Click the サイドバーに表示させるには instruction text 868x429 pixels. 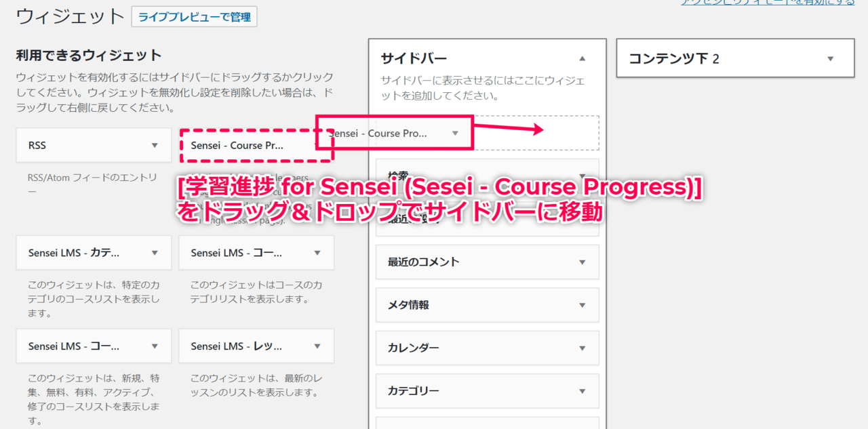483,88
